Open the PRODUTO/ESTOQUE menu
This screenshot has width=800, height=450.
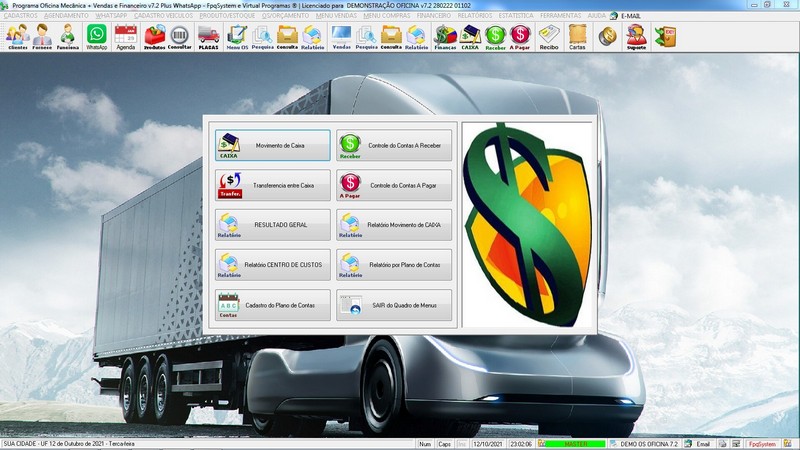tap(228, 16)
